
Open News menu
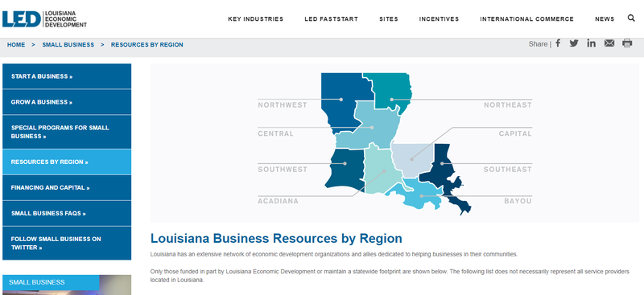[x=605, y=18]
